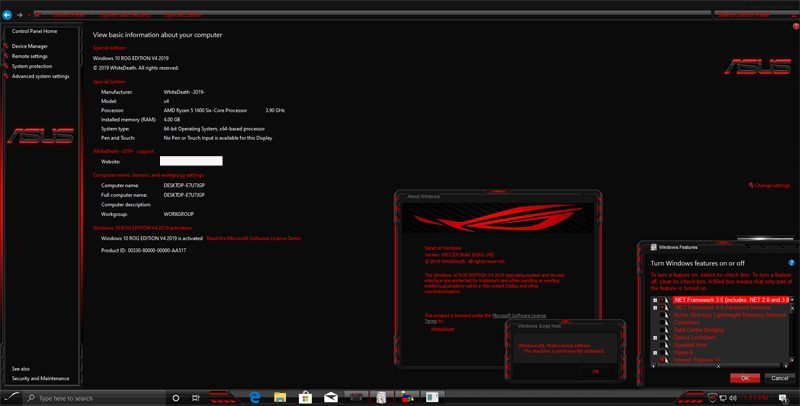Screen dimensions: 800x406
Task: Enable the Data Center Bridging checkbox
Action: pyautogui.click(x=662, y=330)
